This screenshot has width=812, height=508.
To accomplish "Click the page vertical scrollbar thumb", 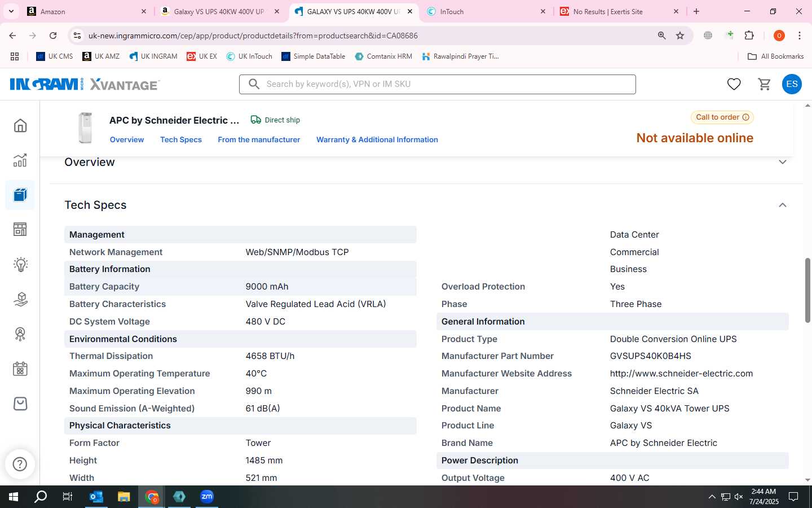I will [x=807, y=290].
